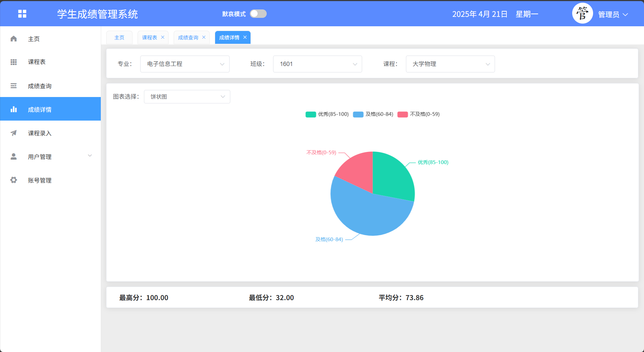Switch to the 主页 tab
The width and height of the screenshot is (644, 352).
pos(119,37)
